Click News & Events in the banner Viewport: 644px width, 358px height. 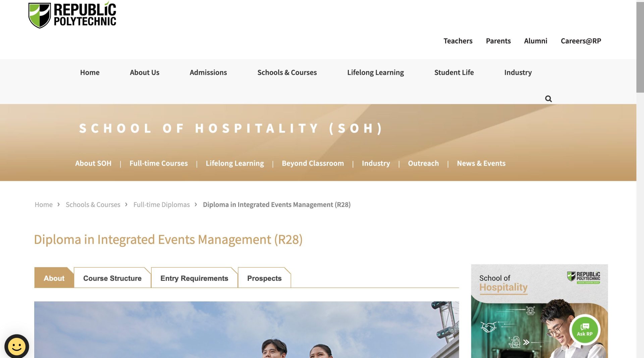click(481, 163)
